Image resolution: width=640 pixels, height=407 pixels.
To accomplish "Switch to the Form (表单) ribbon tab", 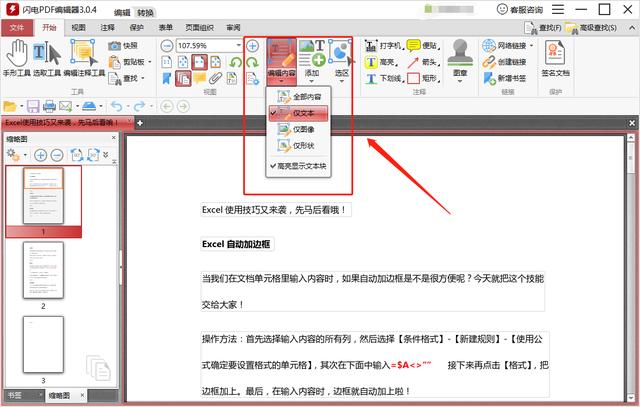I will 165,28.
